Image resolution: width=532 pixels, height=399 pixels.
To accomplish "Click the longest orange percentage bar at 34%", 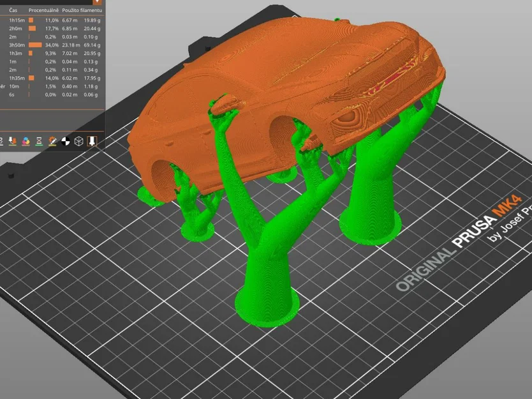I will coord(35,45).
